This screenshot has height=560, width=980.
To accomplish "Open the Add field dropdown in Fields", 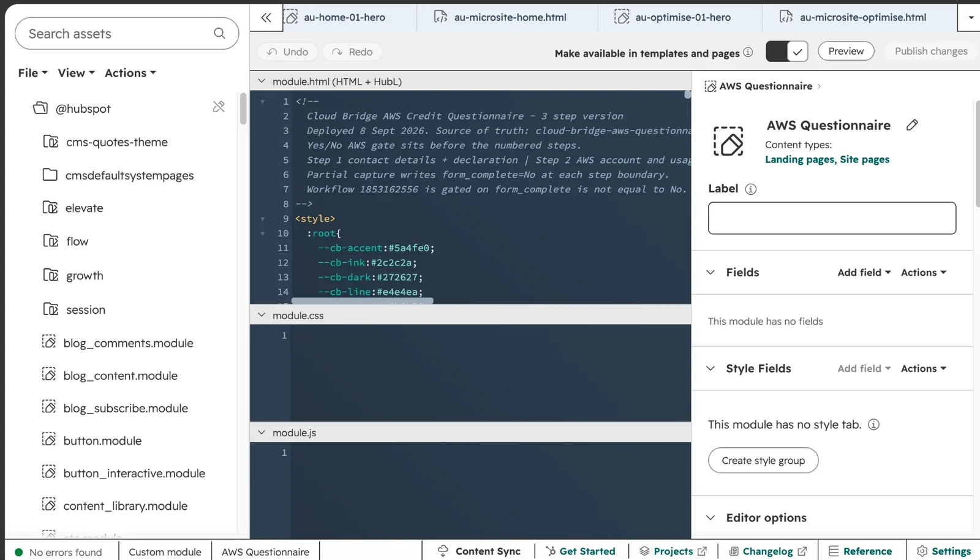I will tap(864, 273).
